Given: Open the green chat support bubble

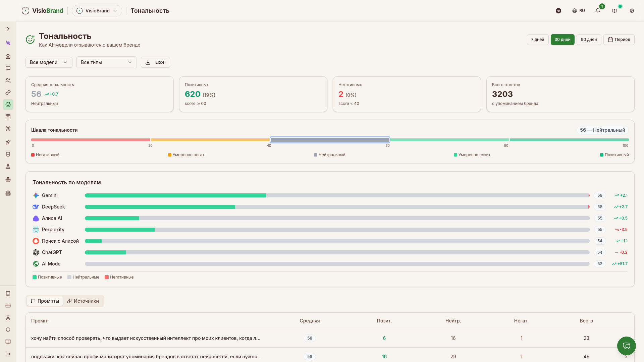Looking at the screenshot, I should coord(626,346).
